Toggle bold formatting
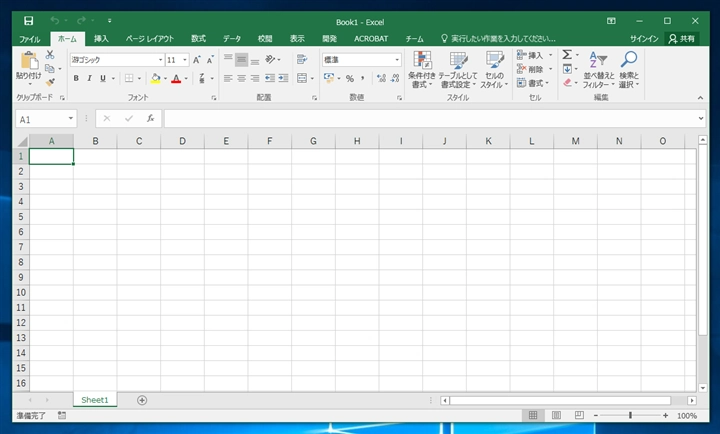Screen dimensions: 720x434 click(76, 78)
